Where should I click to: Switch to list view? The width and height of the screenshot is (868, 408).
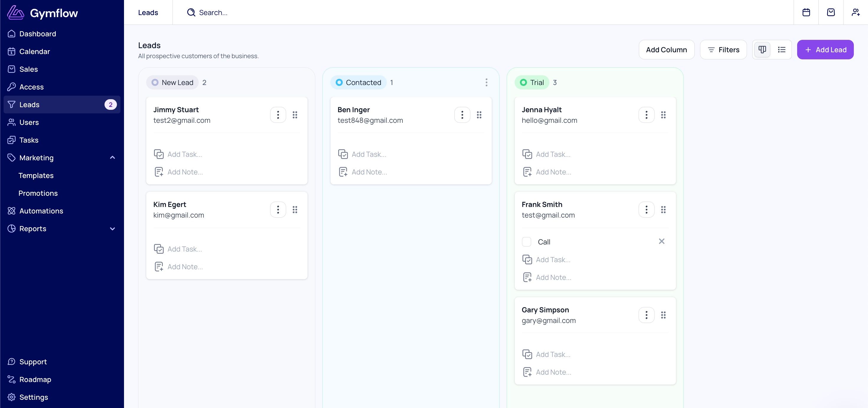tap(782, 50)
